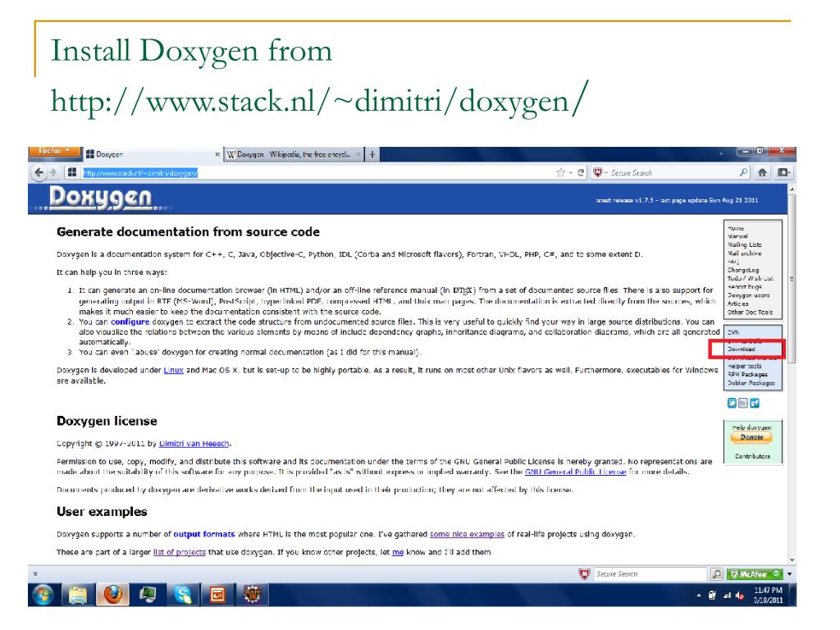840x630 pixels.
Task: Open the configure link
Action: click(130, 322)
